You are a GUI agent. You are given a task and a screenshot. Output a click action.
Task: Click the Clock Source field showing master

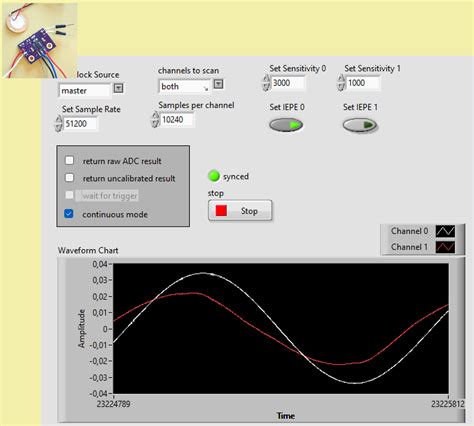point(85,90)
